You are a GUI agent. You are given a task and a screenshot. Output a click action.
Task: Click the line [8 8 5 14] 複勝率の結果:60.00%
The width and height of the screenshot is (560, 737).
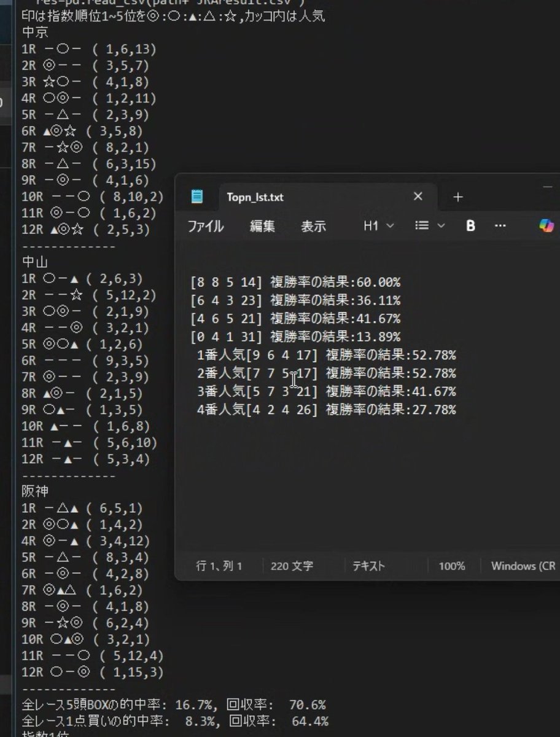(x=295, y=283)
